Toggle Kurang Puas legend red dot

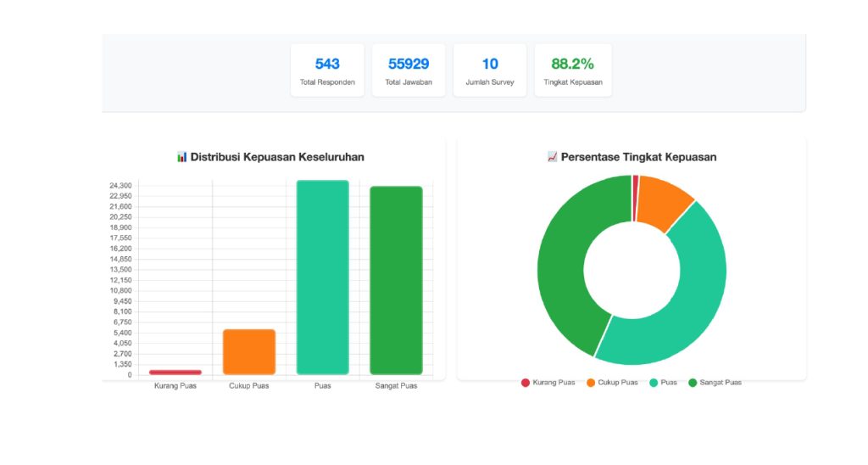tap(526, 383)
